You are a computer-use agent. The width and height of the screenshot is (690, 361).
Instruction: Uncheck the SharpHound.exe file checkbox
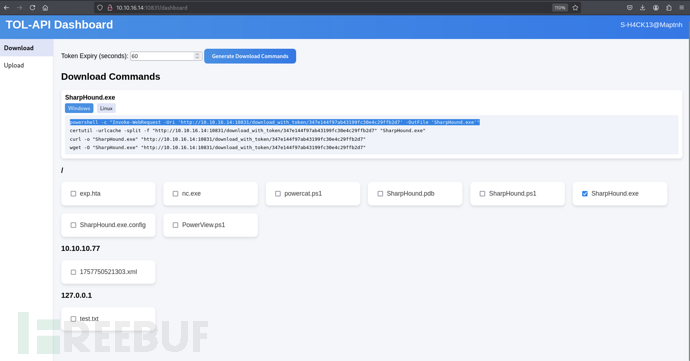[x=585, y=194]
